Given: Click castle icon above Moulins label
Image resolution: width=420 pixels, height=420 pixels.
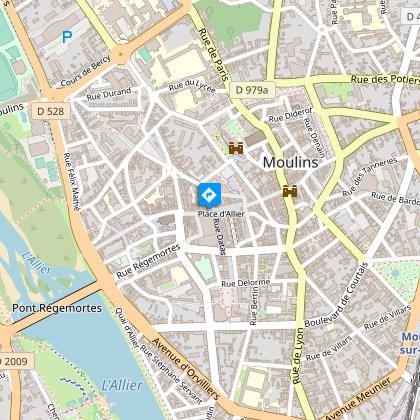Looking at the screenshot, I should coord(236,148).
